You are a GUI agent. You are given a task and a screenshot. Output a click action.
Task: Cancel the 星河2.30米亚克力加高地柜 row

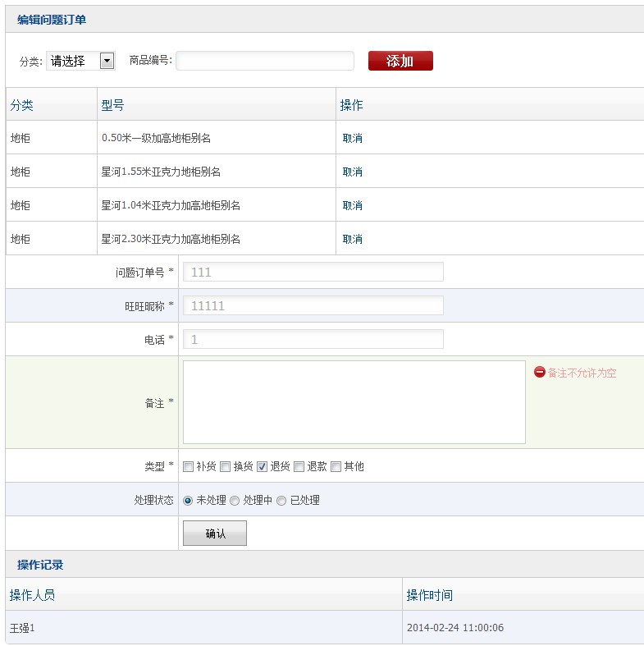pos(353,239)
